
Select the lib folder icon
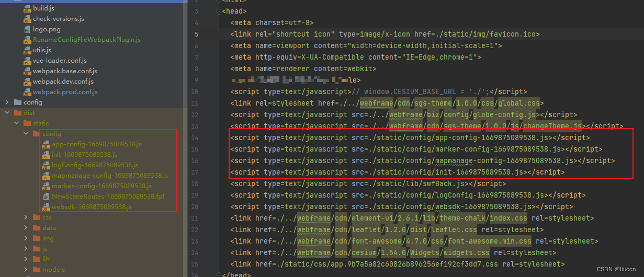coord(37,259)
